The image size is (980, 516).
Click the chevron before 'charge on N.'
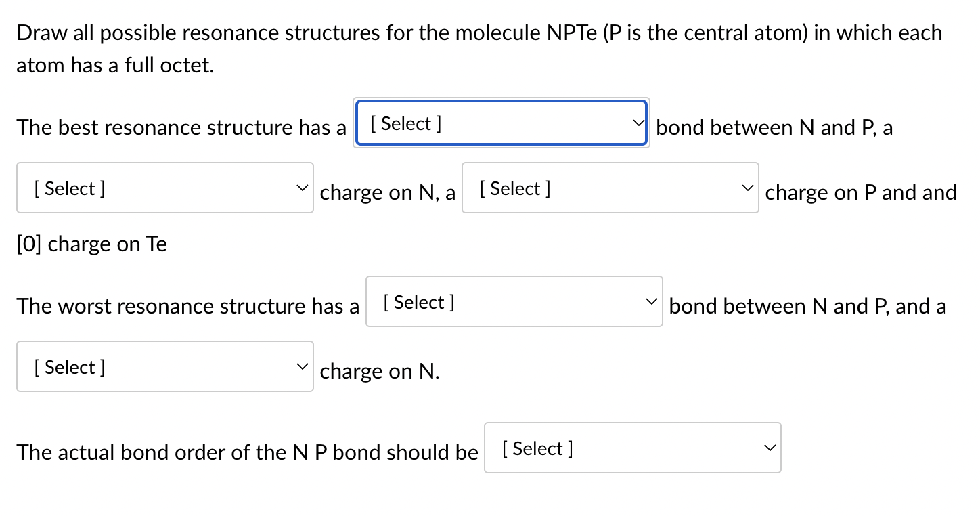click(x=302, y=367)
